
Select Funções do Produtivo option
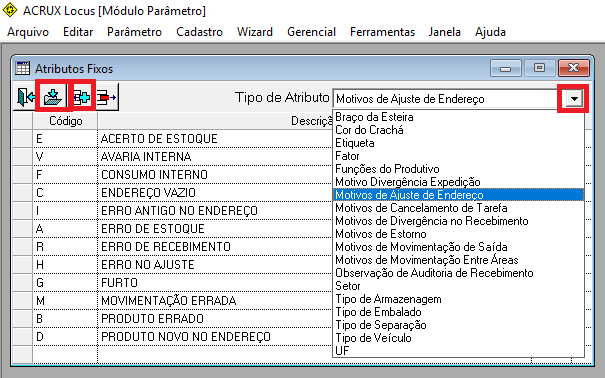pyautogui.click(x=458, y=169)
